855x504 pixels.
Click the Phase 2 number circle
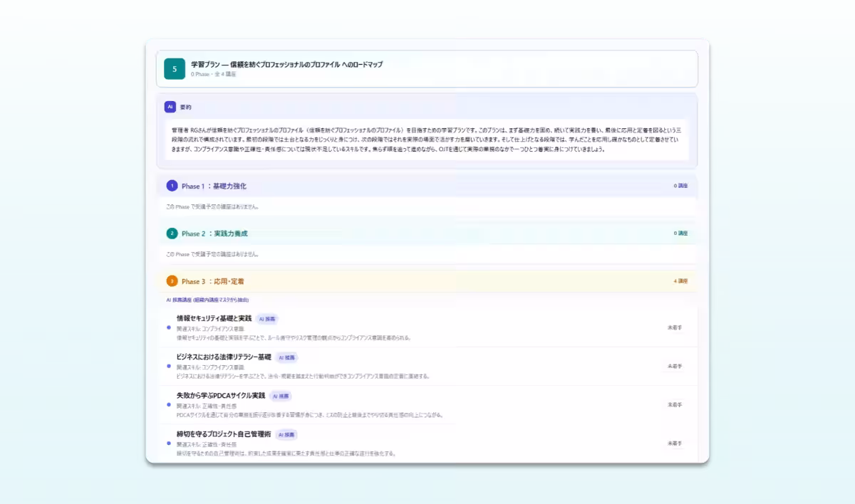[x=172, y=233]
